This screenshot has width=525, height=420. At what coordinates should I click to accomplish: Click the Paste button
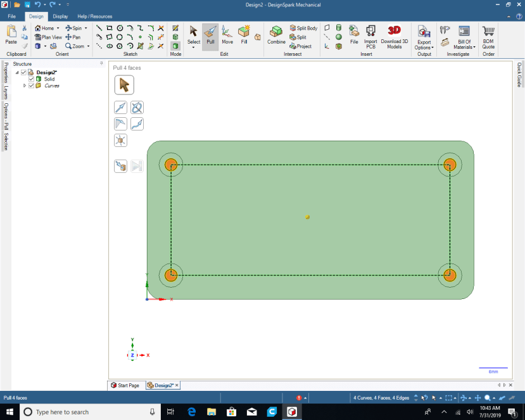(x=10, y=35)
